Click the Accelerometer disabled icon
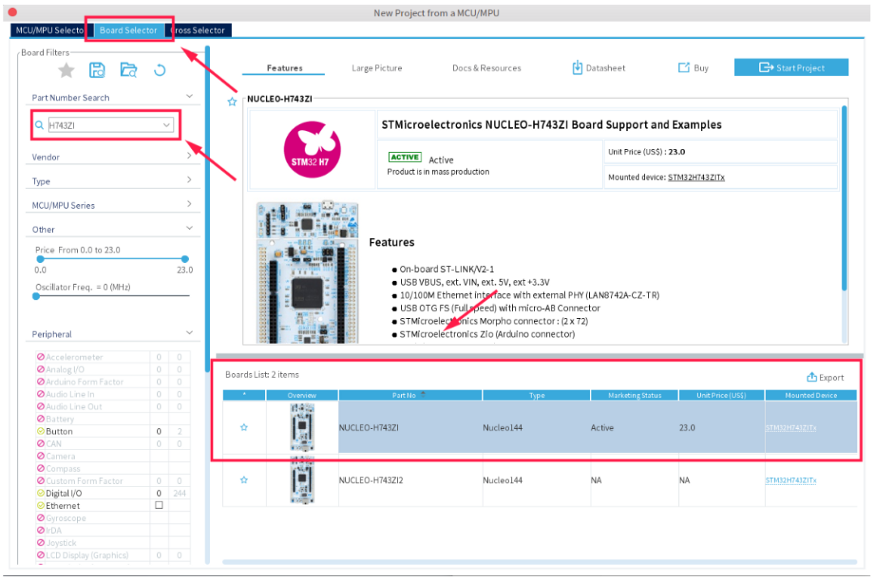The image size is (875, 580). 40,357
